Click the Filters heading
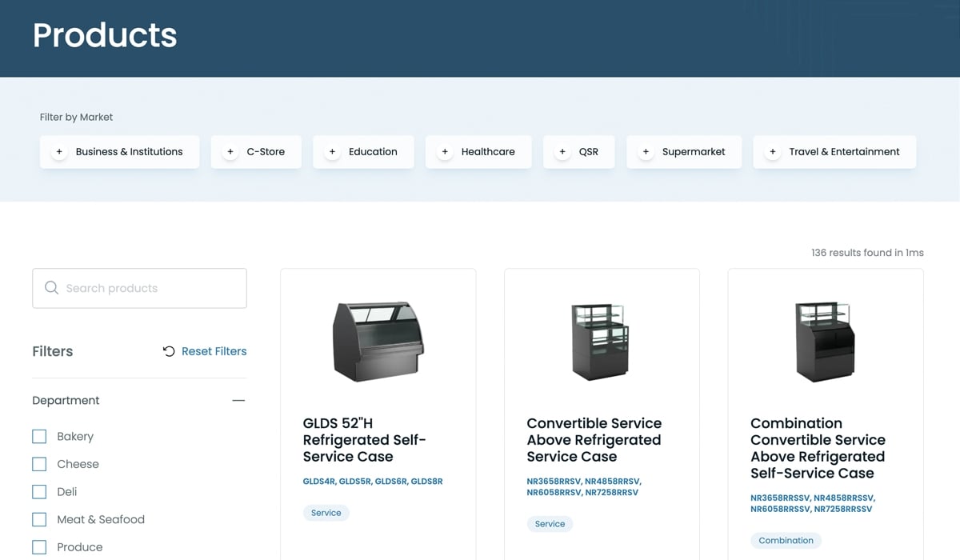This screenshot has width=960, height=560. tap(53, 351)
